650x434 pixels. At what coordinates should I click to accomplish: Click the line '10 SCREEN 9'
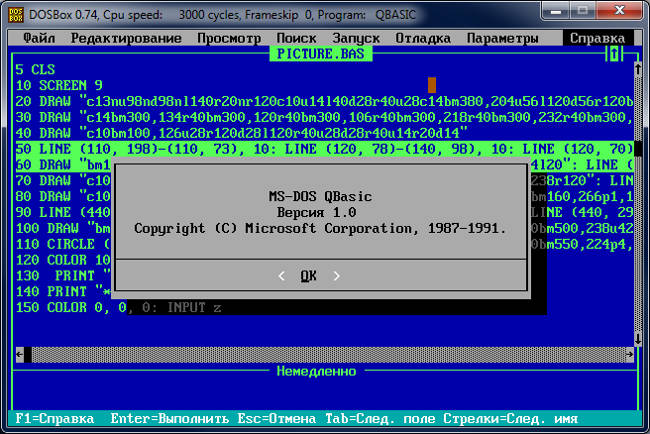pos(59,85)
